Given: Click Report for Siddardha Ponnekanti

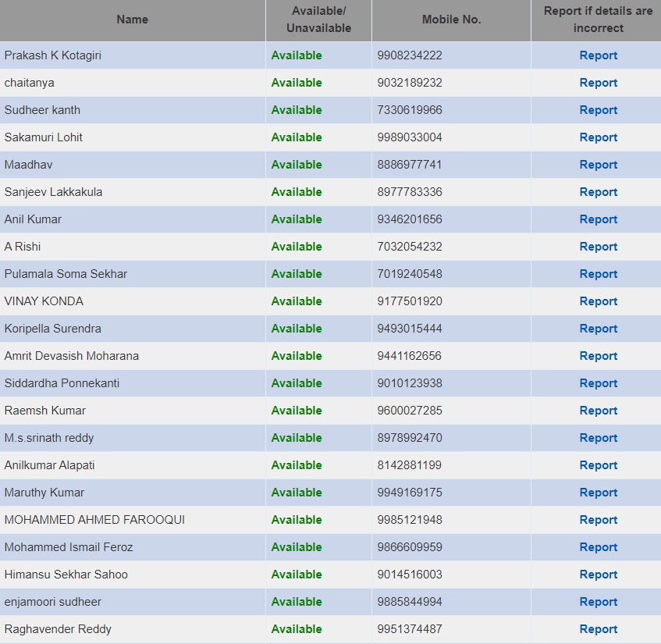Looking at the screenshot, I should pyautogui.click(x=599, y=383).
